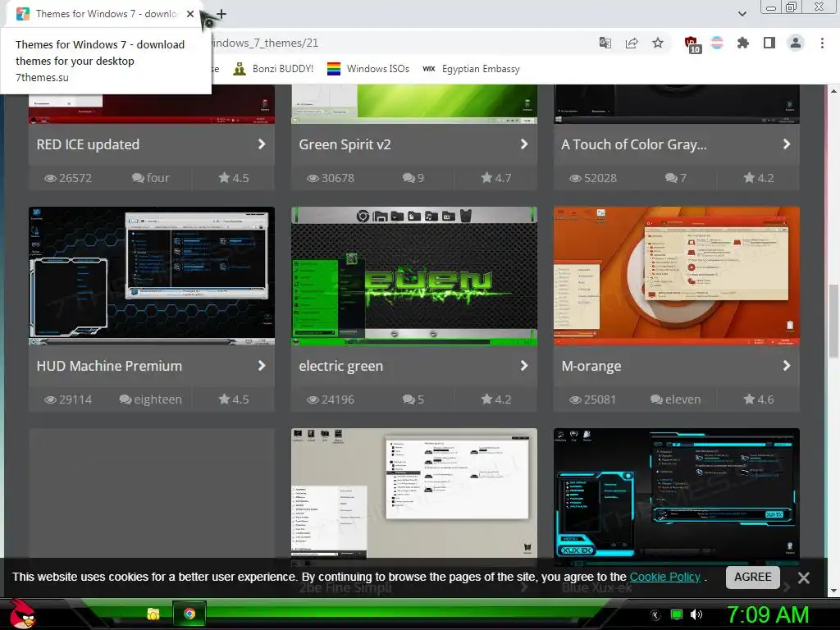Open the M-orange title link

tap(591, 366)
